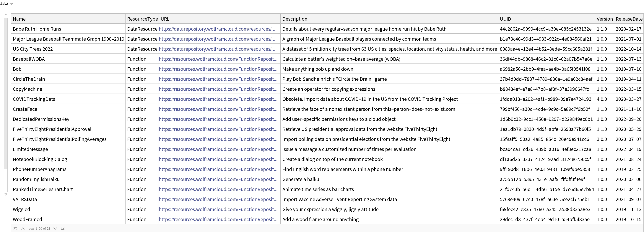Click the scrollbar down triangle arrow

[6, 195]
